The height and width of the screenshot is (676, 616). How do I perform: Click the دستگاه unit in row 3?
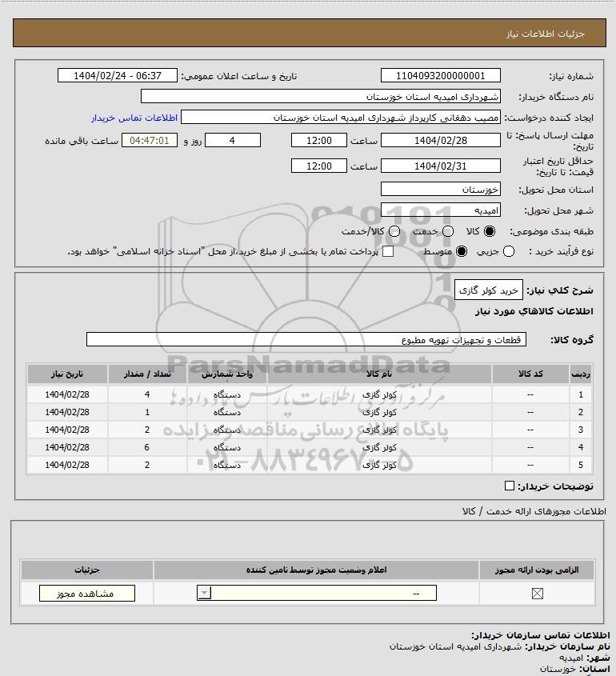point(227,430)
